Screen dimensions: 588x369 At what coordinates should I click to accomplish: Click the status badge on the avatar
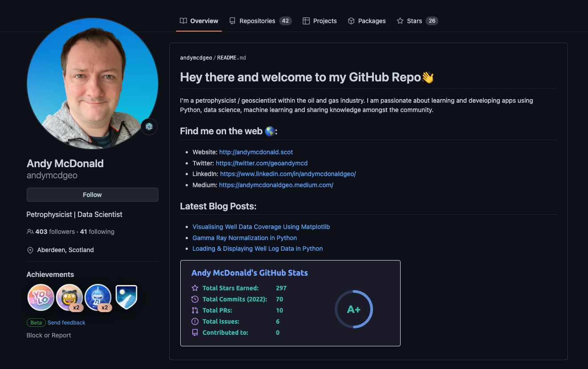[149, 127]
